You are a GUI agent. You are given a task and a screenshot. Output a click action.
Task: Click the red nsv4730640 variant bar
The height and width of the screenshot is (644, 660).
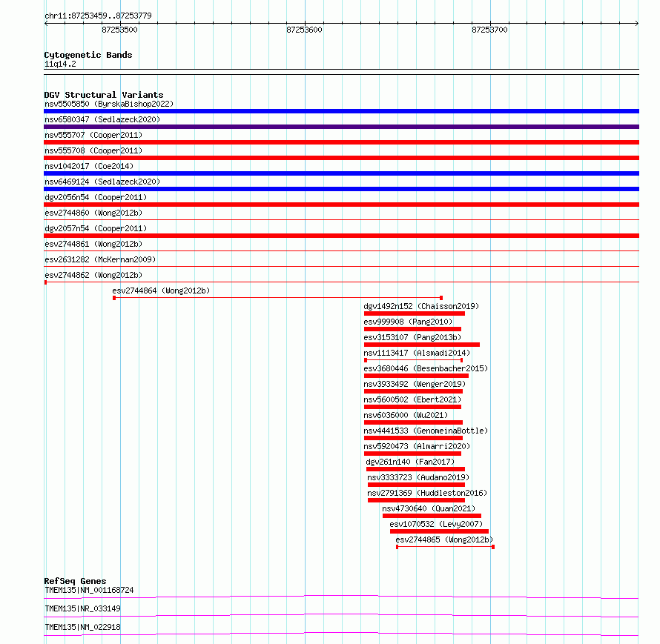tap(432, 516)
